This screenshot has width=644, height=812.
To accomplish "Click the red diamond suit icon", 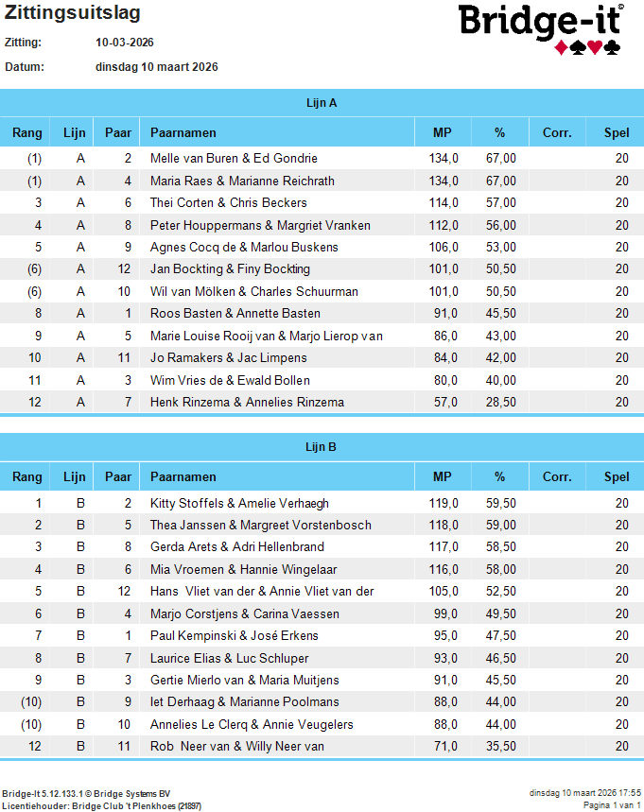I will [561, 47].
